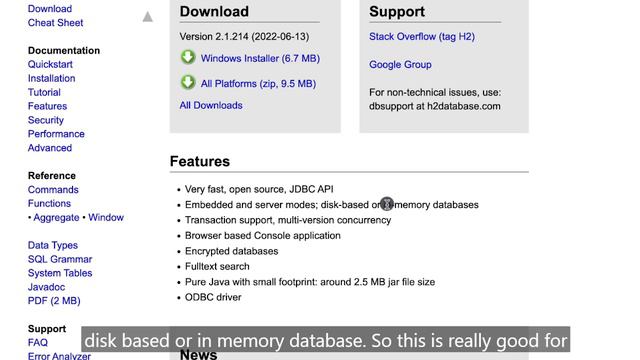Click the gray sidebar scroll-up arrow

coord(148,17)
